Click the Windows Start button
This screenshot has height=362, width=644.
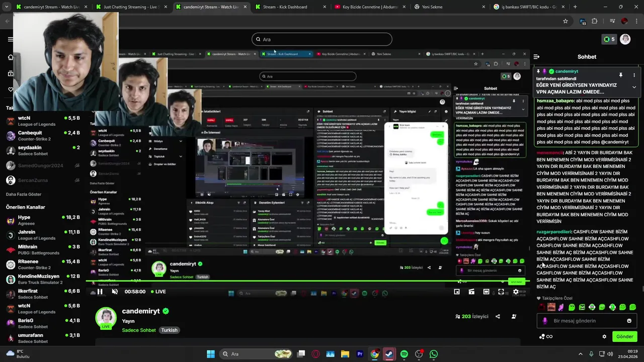click(211, 354)
